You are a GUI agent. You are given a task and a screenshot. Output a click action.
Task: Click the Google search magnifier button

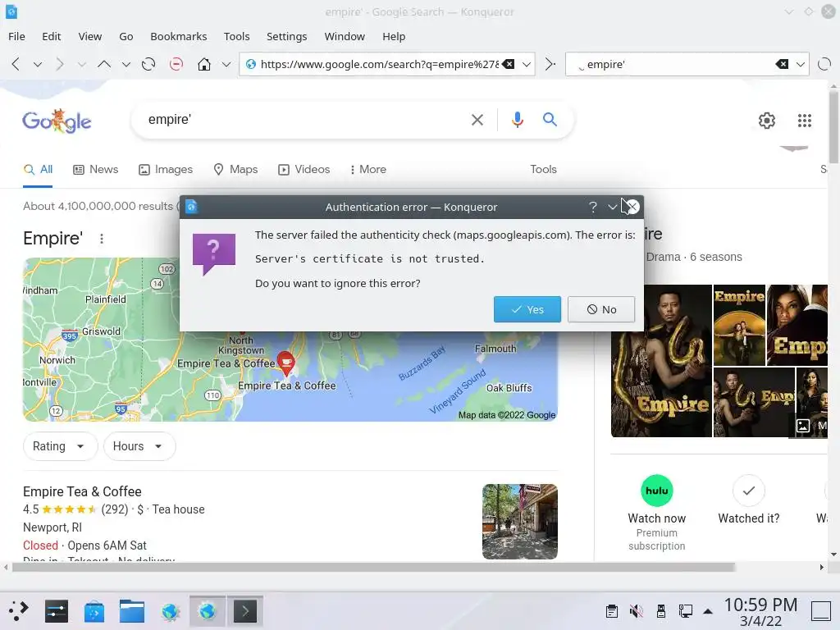[x=550, y=120]
